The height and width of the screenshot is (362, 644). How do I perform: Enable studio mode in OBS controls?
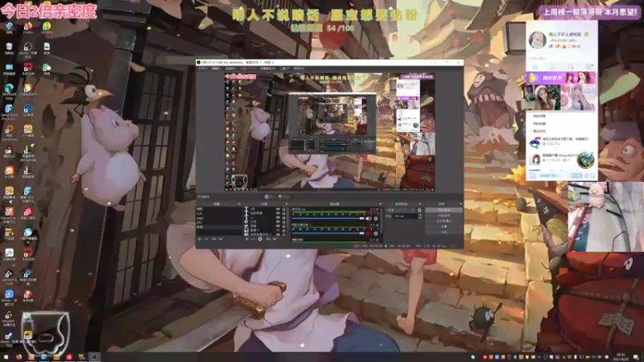click(444, 220)
